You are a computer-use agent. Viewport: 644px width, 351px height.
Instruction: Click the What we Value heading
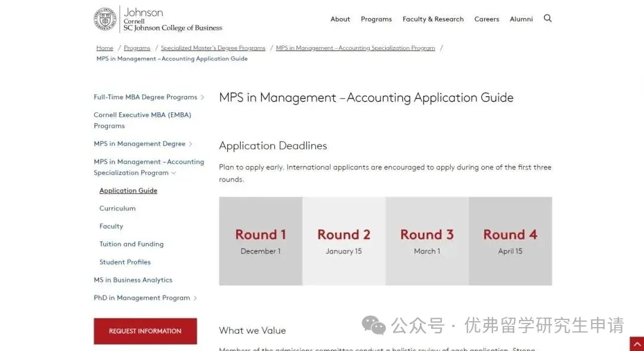(x=252, y=331)
